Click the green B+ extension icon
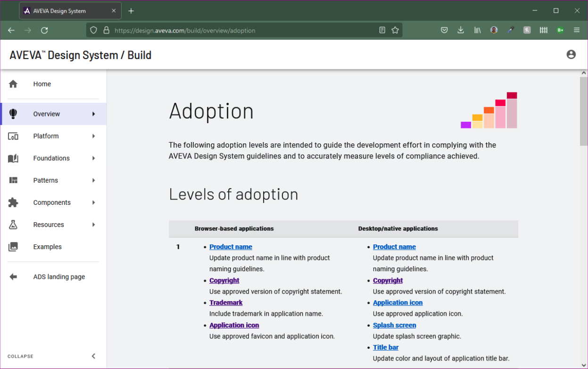The image size is (588, 369). tap(560, 30)
